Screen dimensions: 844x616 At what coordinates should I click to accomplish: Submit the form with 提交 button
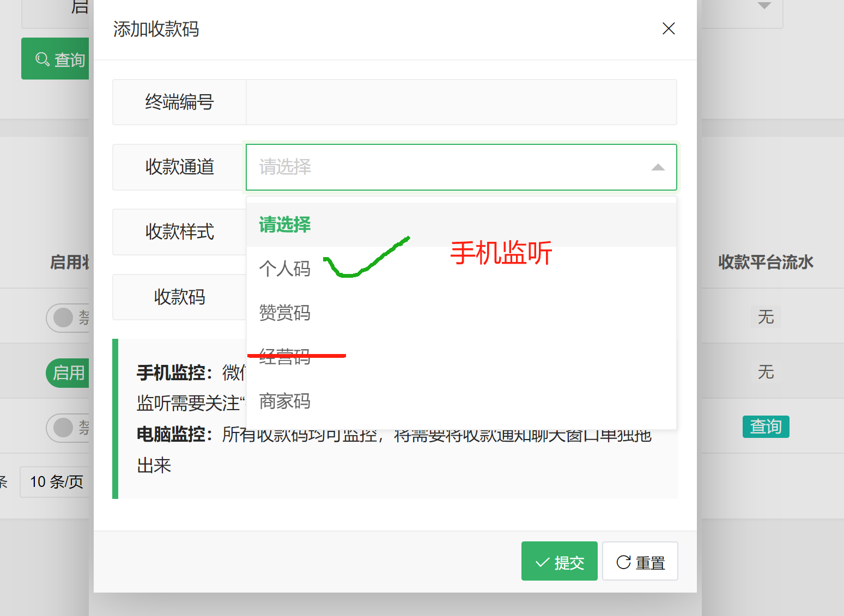coord(559,562)
